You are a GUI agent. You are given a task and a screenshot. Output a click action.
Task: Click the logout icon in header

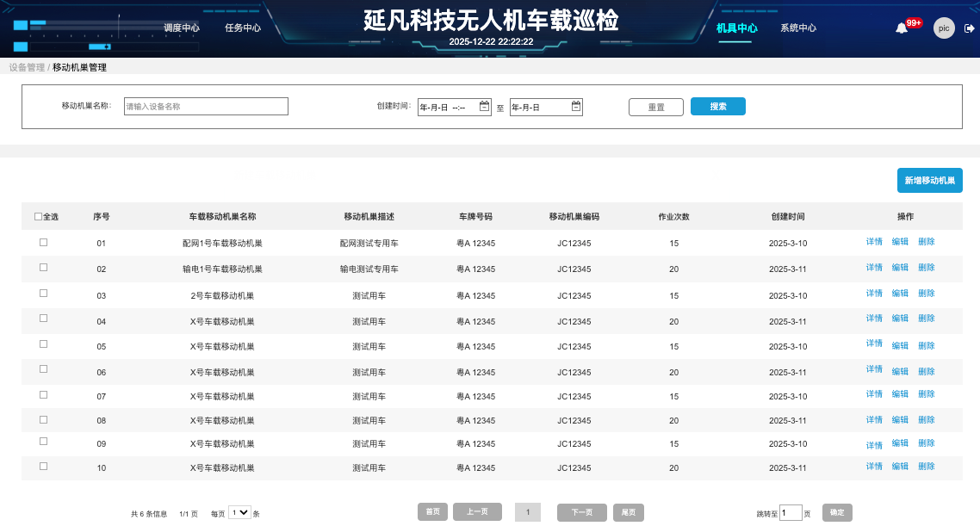click(970, 28)
